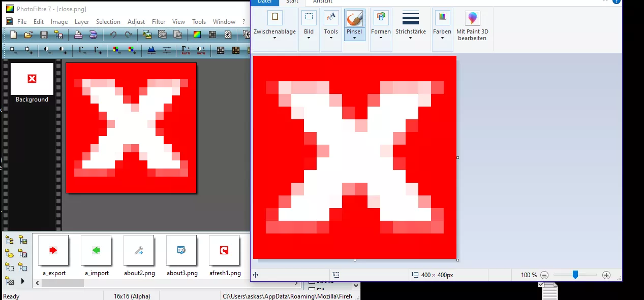This screenshot has width=644, height=300.
Task: Click the zoom in plus button in Paint
Action: pyautogui.click(x=606, y=275)
